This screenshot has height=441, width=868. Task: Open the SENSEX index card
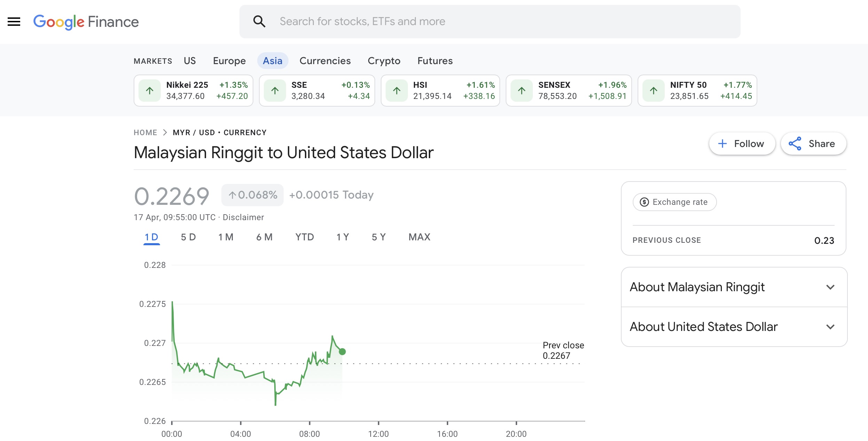pyautogui.click(x=569, y=91)
